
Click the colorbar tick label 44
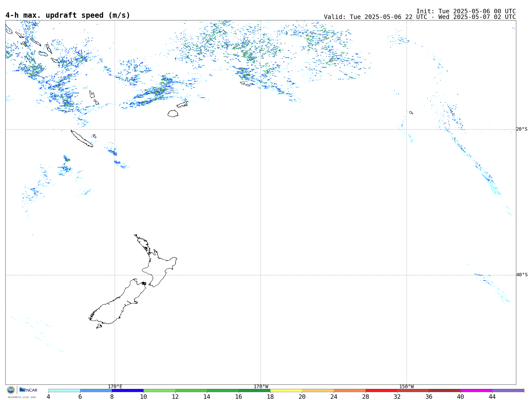tap(492, 397)
